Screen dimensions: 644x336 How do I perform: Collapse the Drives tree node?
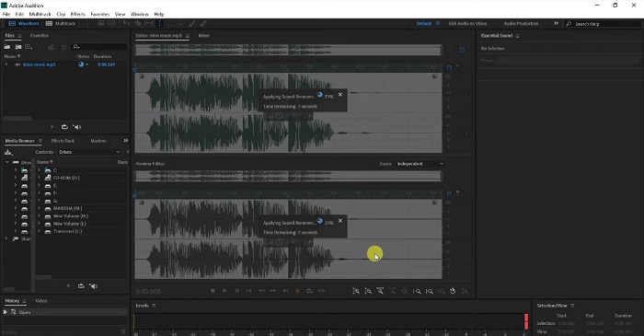tap(6, 162)
